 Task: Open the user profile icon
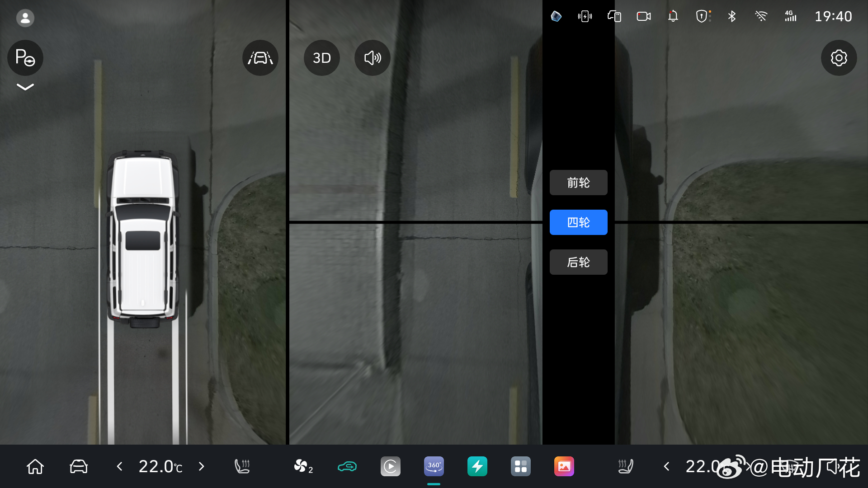(25, 18)
